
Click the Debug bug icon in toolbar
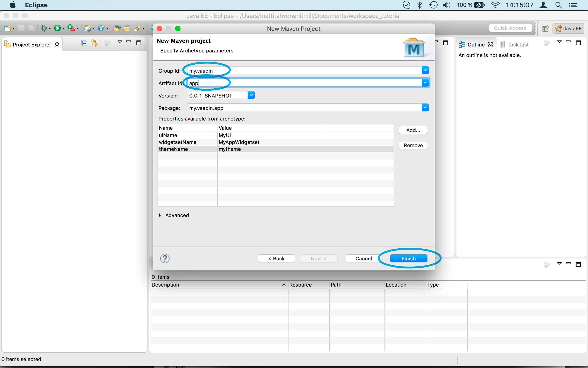(44, 29)
